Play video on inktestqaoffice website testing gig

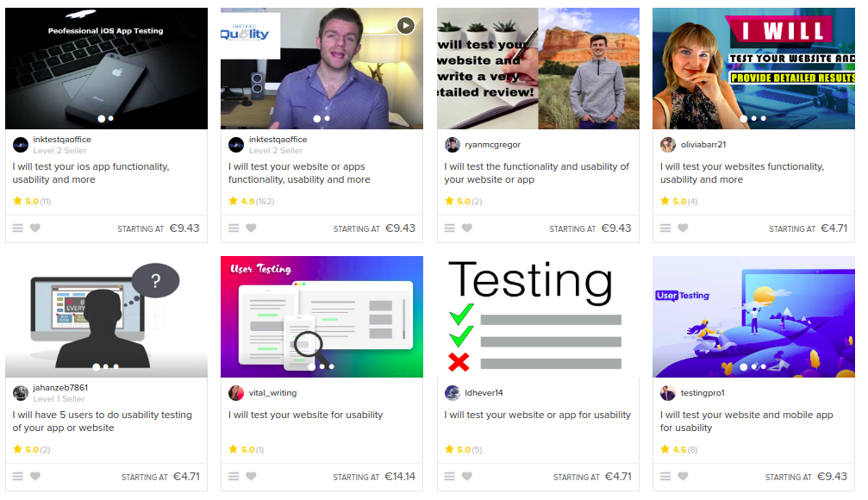[406, 26]
